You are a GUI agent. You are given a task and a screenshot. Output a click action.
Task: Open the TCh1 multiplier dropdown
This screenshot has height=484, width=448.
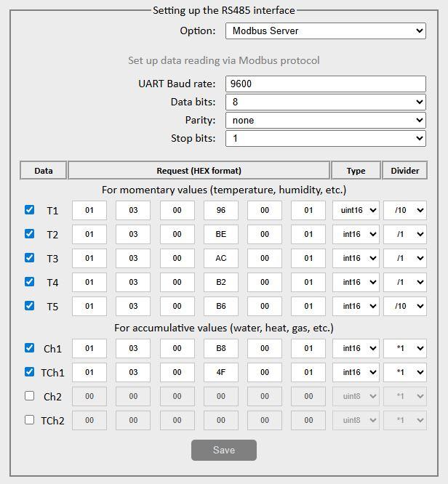[x=404, y=373]
